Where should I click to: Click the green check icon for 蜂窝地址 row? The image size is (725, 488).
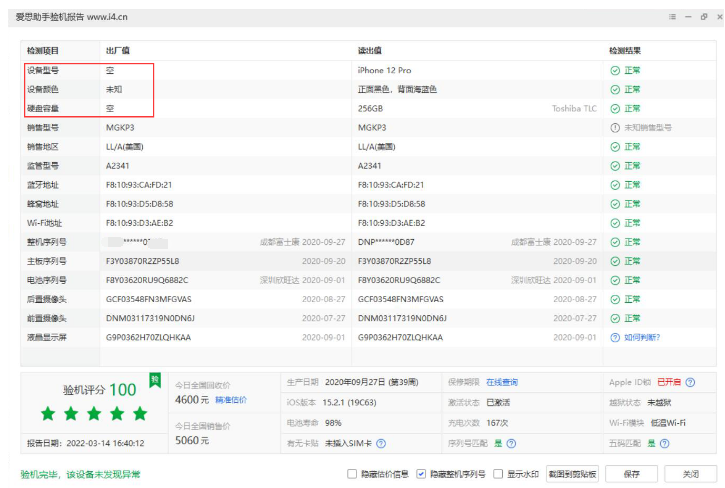615,204
